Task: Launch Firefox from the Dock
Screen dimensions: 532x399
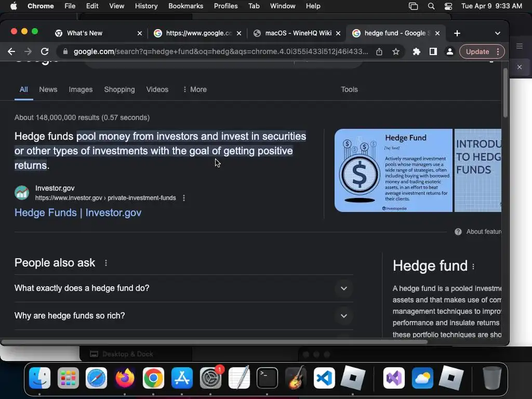Action: click(x=125, y=378)
